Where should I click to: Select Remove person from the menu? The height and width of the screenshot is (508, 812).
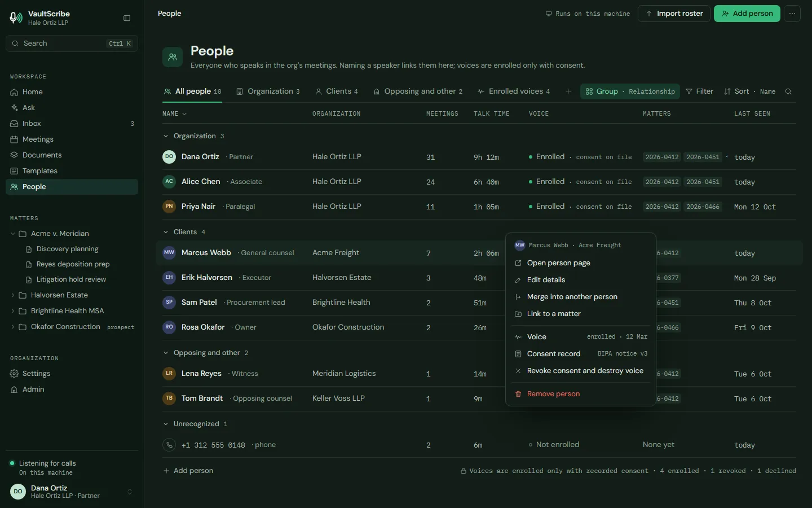coord(581,394)
